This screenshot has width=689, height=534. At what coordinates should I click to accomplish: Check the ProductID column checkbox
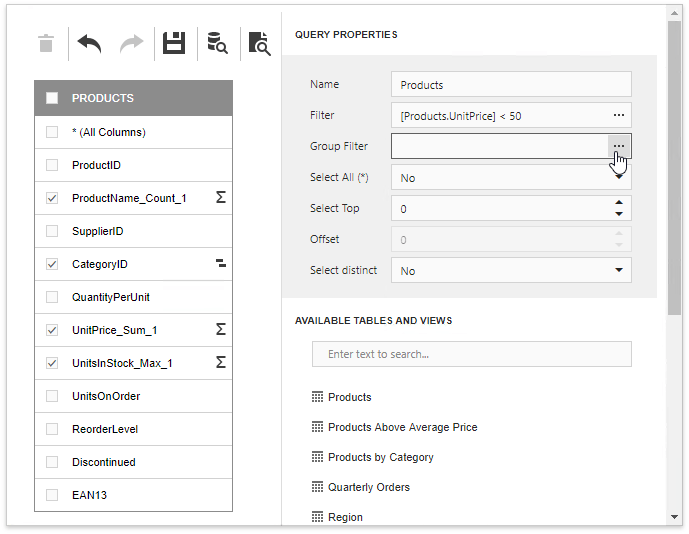pos(52,165)
